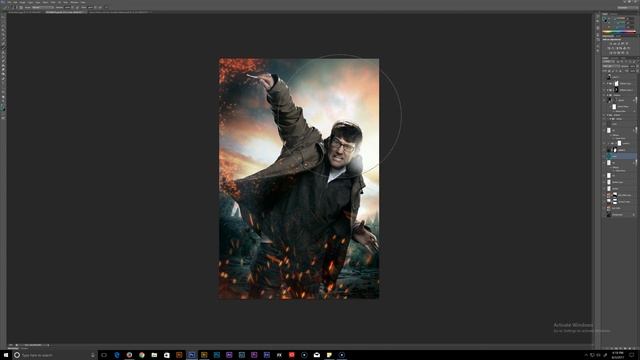Open brush Mode dropdown in options bar

43,7
